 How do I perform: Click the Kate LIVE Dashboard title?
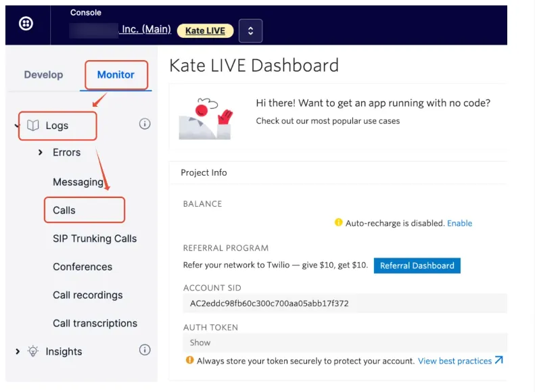click(254, 66)
